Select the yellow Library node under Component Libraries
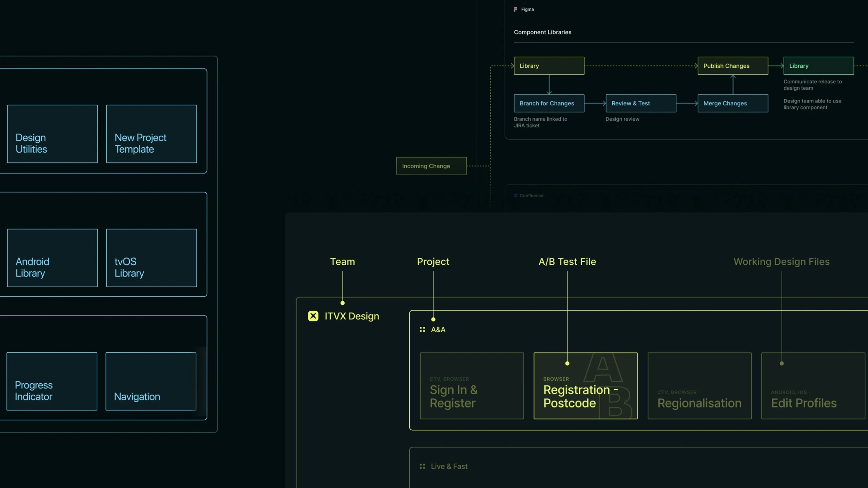This screenshot has height=488, width=868. (x=549, y=66)
